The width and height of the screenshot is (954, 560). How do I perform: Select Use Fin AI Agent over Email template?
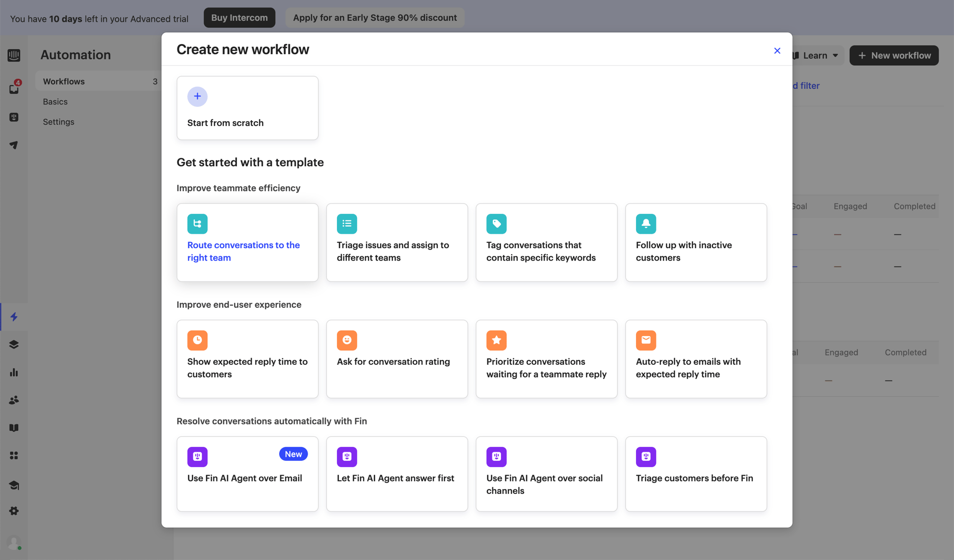click(247, 474)
